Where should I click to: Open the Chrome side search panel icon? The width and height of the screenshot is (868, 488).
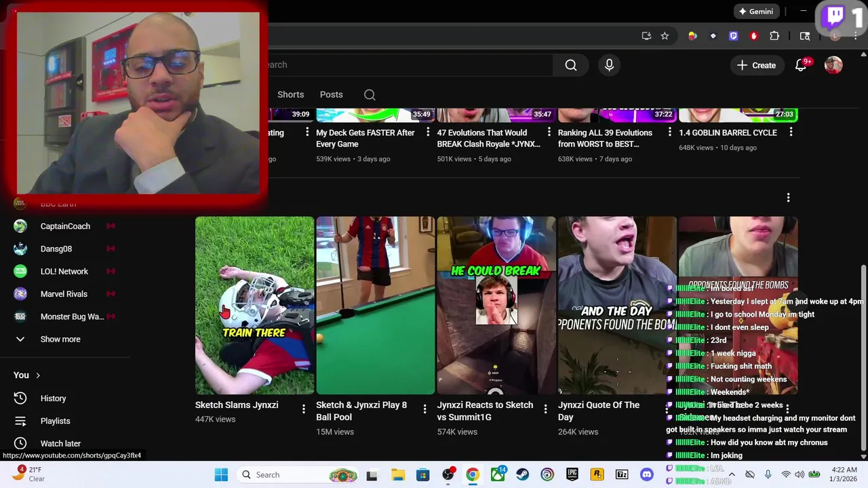pos(805,36)
